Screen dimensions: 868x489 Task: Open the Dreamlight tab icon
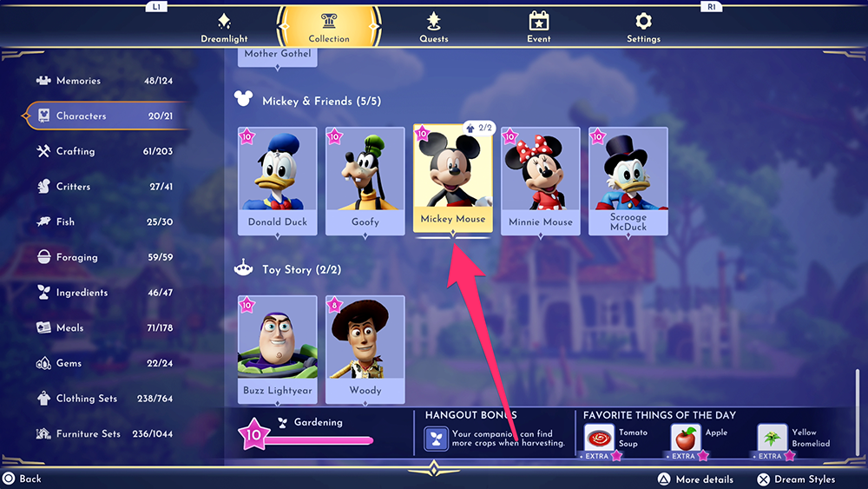224,21
